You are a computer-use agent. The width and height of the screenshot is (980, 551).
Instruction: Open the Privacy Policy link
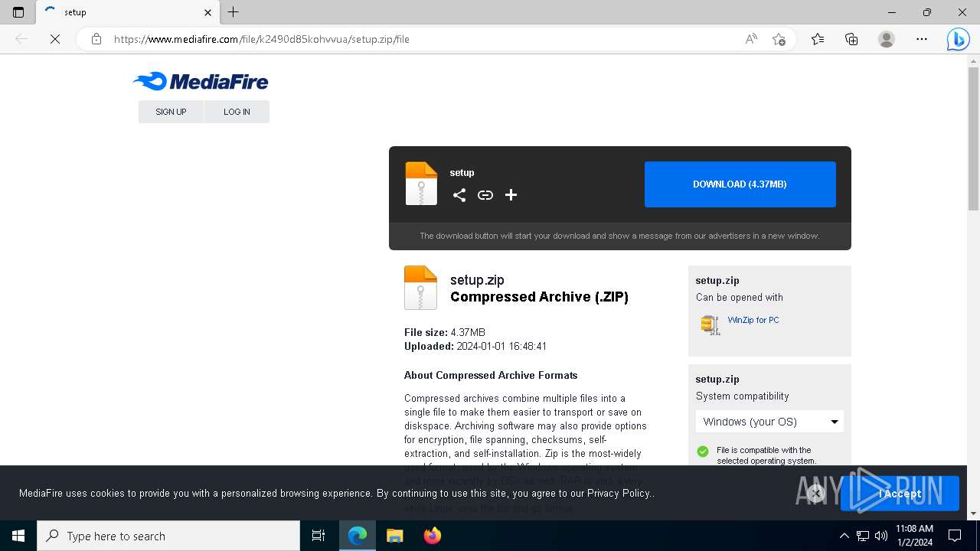click(619, 494)
